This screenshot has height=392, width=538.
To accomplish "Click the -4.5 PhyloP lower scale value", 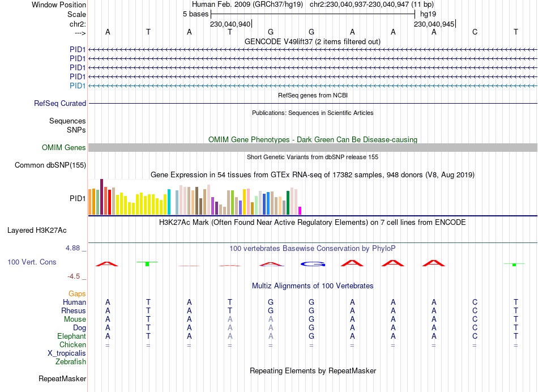I will 74,276.
